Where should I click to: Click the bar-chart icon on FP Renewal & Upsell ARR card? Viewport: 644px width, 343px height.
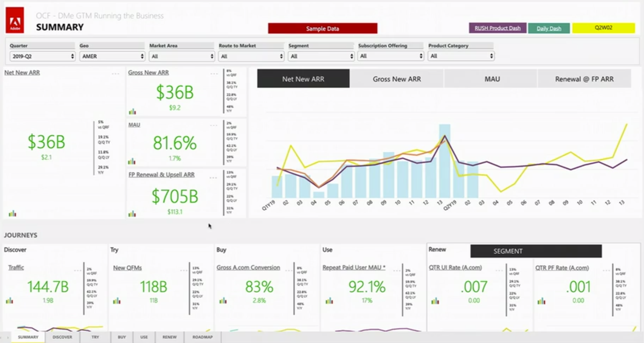click(132, 213)
